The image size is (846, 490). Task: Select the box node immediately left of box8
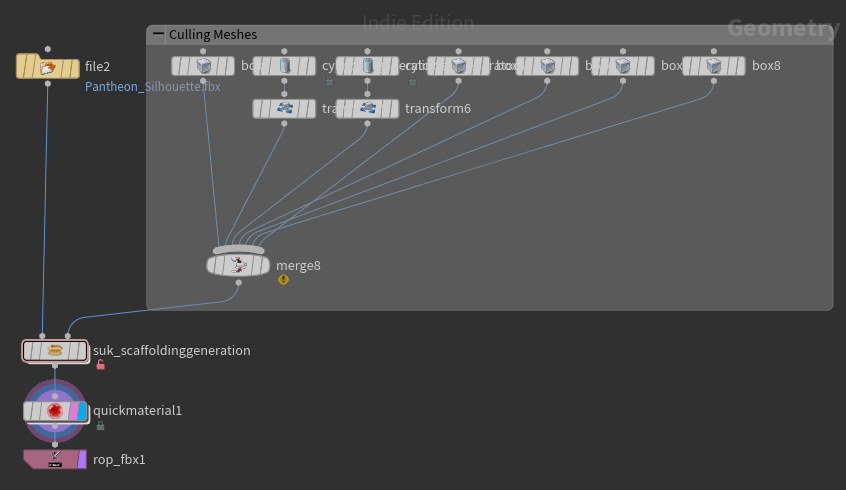click(623, 66)
